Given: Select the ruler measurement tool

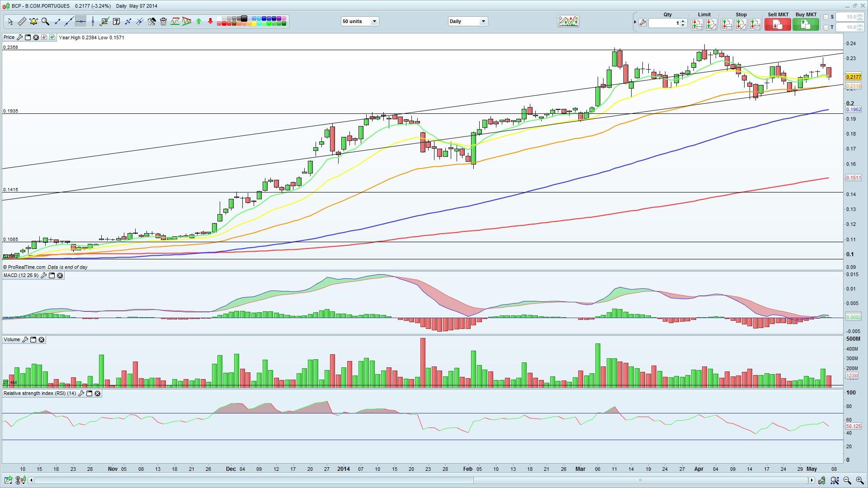Looking at the screenshot, I should (x=22, y=21).
